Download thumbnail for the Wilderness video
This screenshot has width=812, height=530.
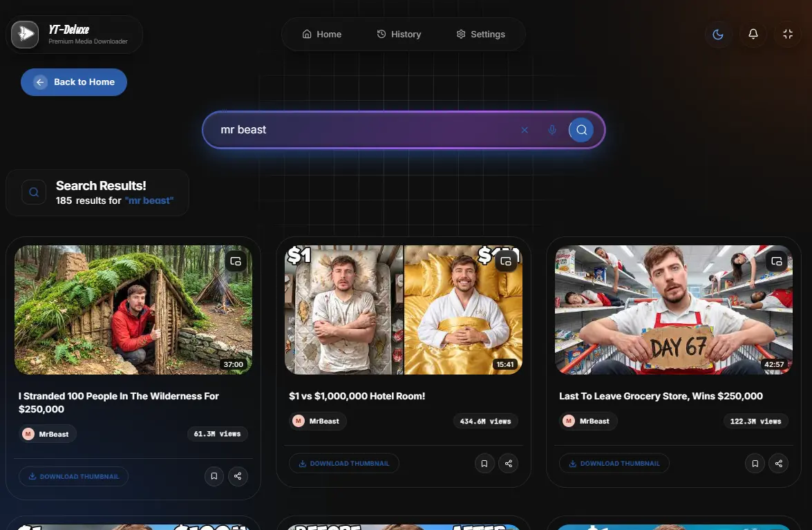(73, 476)
